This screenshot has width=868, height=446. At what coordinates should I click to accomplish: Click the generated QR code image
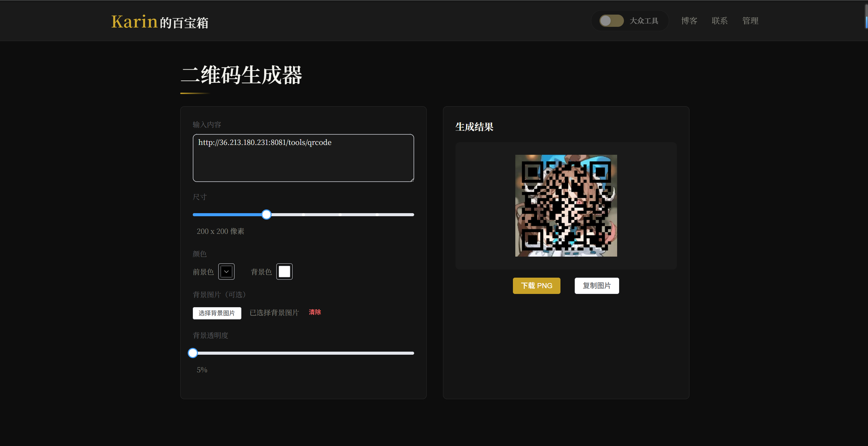pos(566,206)
